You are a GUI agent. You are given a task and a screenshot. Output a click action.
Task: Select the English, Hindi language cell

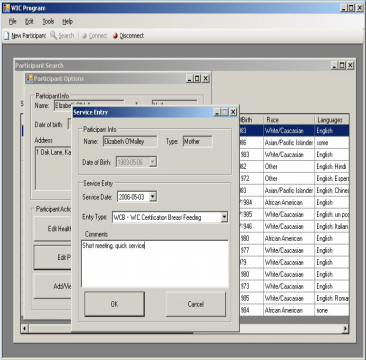coord(332,167)
